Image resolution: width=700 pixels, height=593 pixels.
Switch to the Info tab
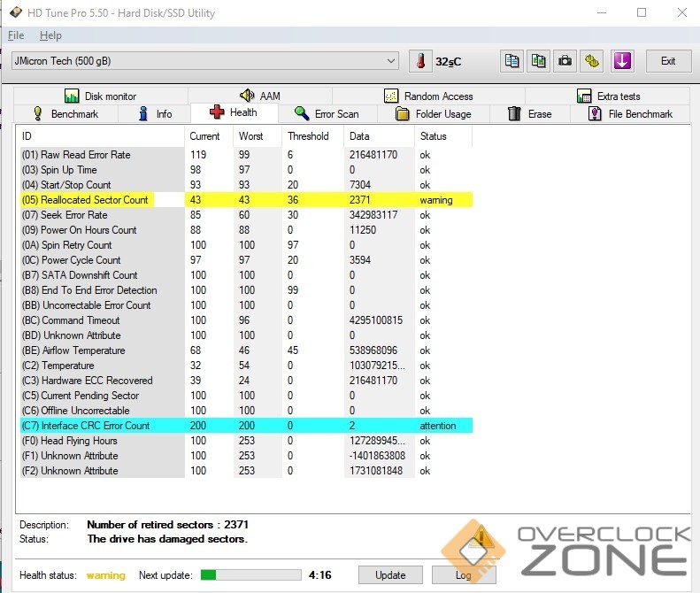155,114
